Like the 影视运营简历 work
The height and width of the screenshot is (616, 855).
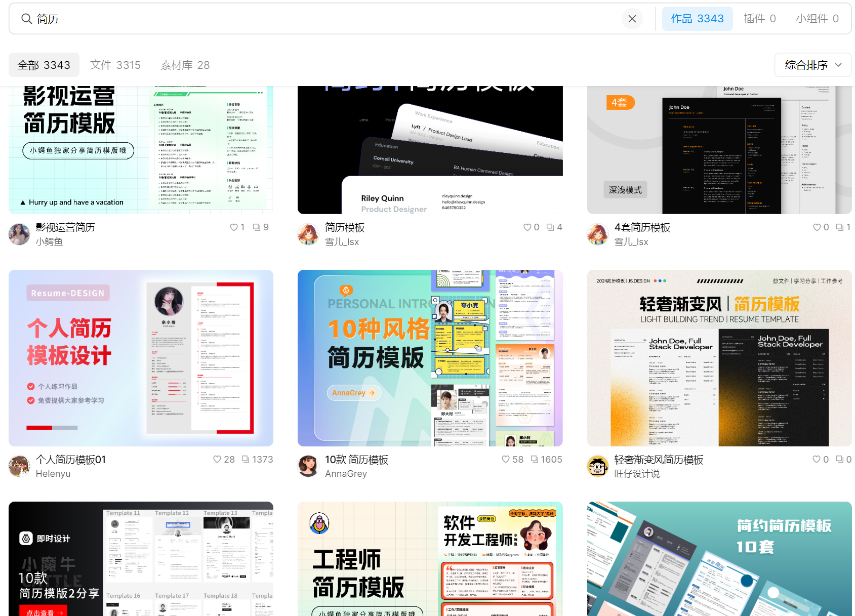[234, 227]
